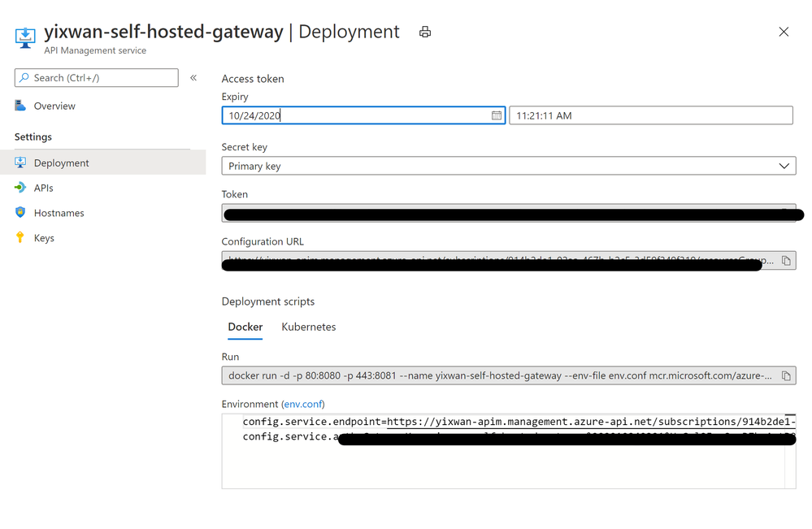Image resolution: width=812 pixels, height=529 pixels.
Task: Close the Deployment blade
Action: pos(784,32)
